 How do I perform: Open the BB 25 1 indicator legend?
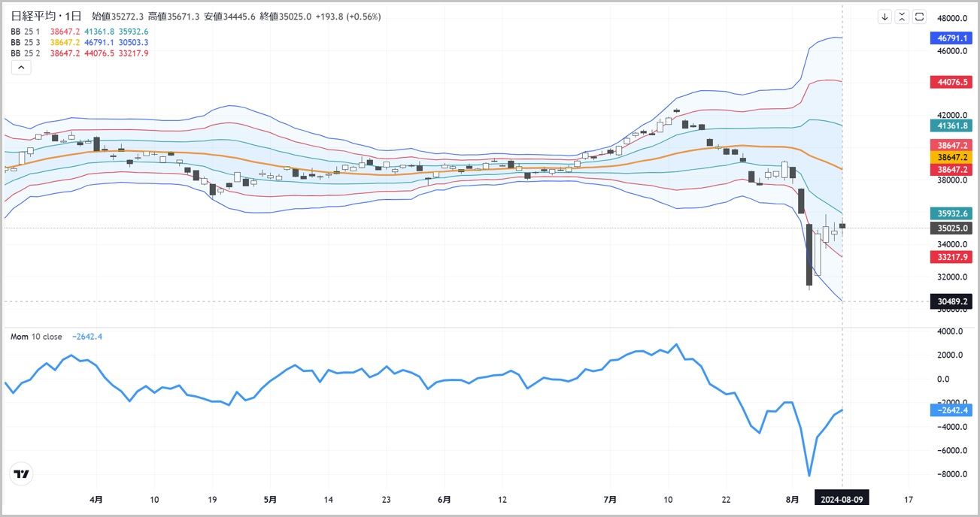coord(26,31)
